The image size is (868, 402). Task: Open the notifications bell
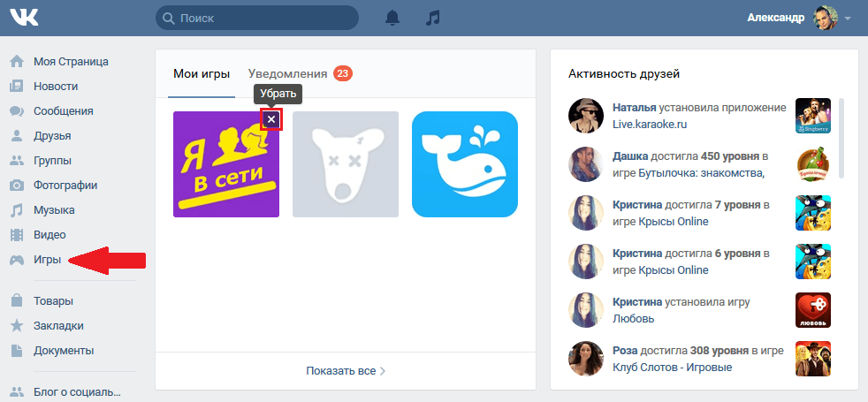point(392,18)
